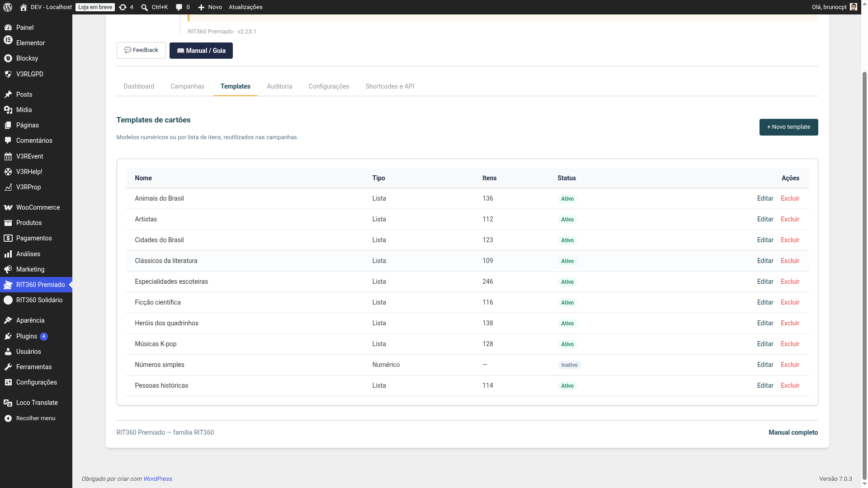Open WooCommerce icon in sidebar
This screenshot has height=488, width=868.
8,207
